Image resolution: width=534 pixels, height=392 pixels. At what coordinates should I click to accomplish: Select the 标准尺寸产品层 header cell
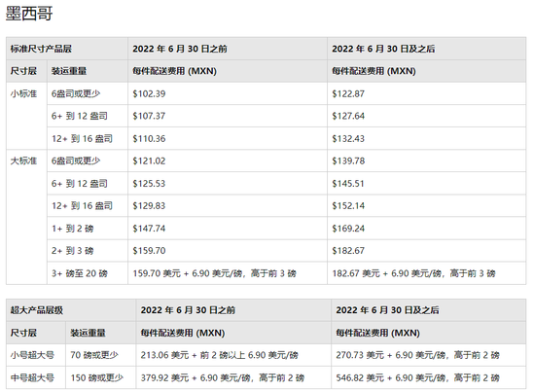67,49
